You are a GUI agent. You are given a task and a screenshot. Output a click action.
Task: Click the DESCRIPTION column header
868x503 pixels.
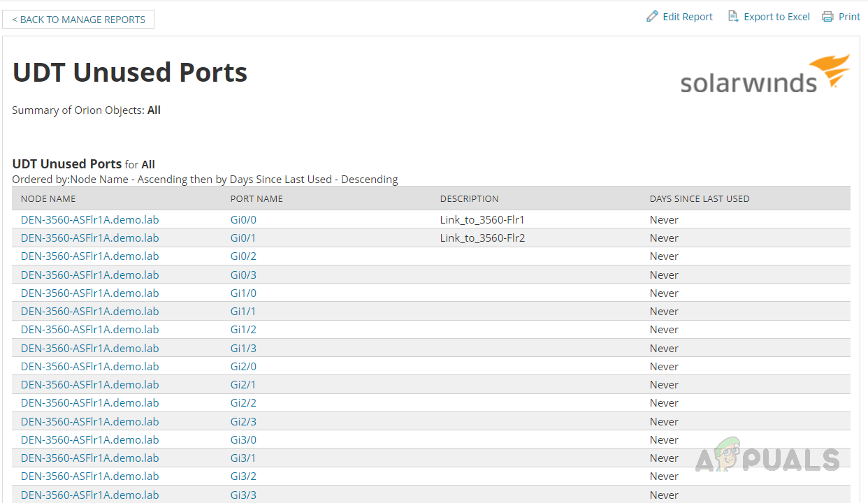tap(470, 198)
